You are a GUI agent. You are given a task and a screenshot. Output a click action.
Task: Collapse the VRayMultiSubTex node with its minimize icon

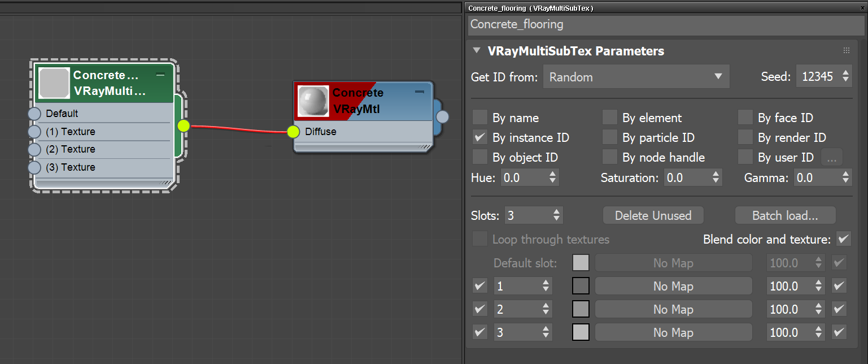point(161,74)
